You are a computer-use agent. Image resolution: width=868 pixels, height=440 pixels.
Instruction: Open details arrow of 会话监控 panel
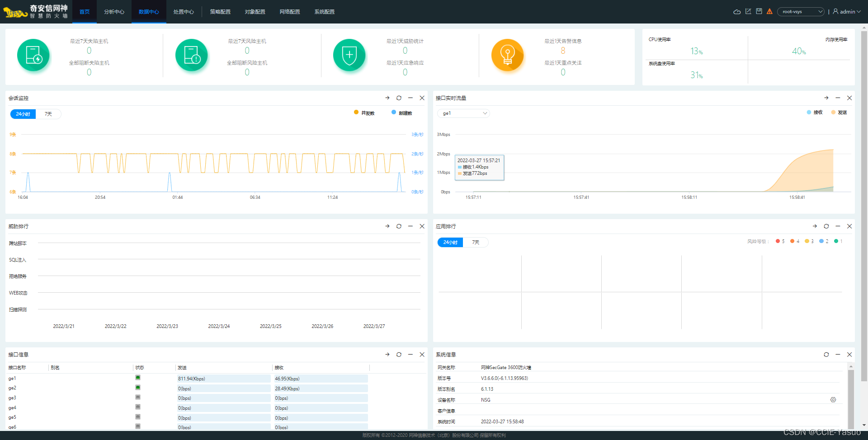coord(387,98)
